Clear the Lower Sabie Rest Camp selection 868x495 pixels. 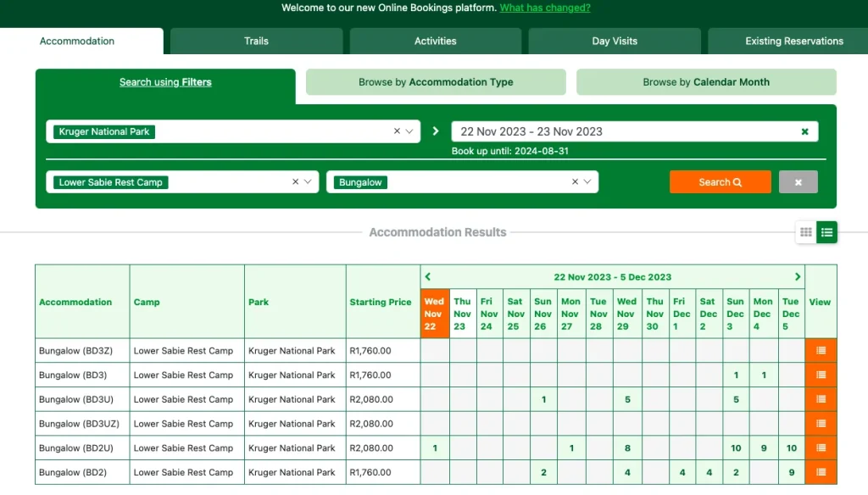pyautogui.click(x=295, y=181)
